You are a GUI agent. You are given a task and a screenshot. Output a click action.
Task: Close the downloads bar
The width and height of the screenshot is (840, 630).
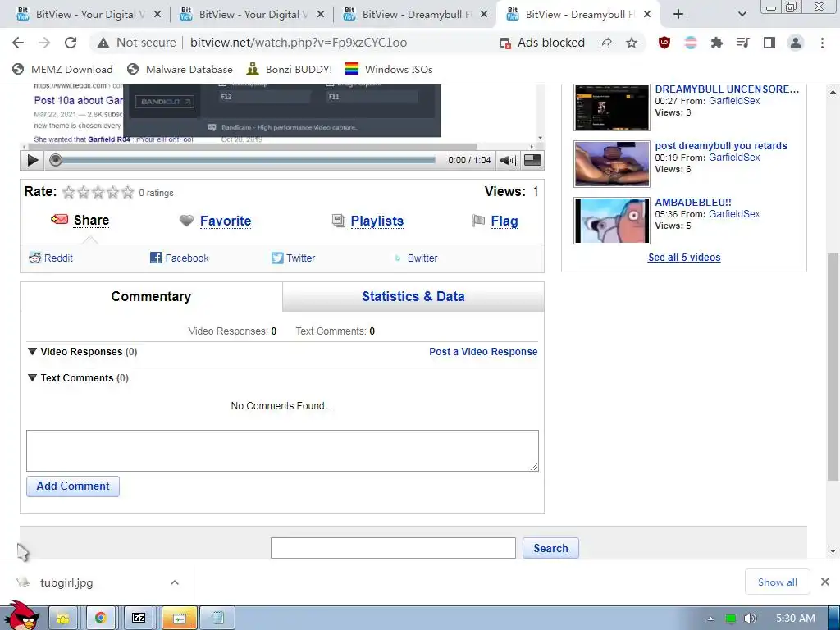(x=825, y=582)
